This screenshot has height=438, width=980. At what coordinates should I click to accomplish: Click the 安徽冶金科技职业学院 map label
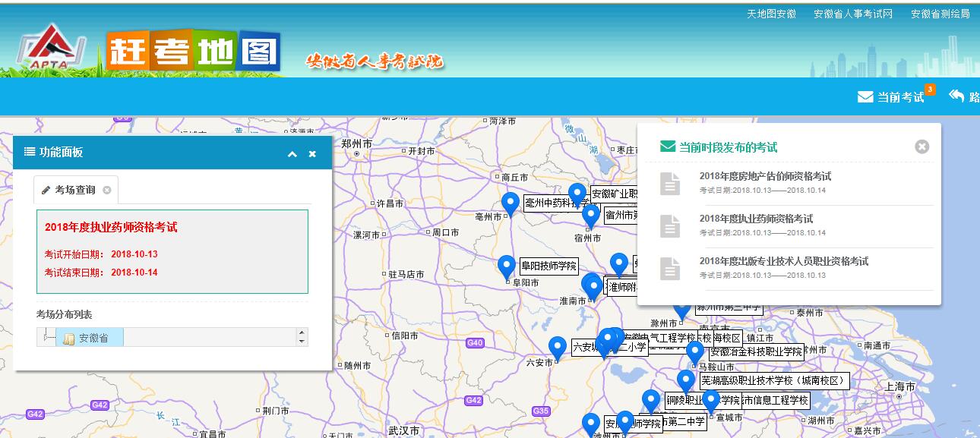[x=757, y=351]
